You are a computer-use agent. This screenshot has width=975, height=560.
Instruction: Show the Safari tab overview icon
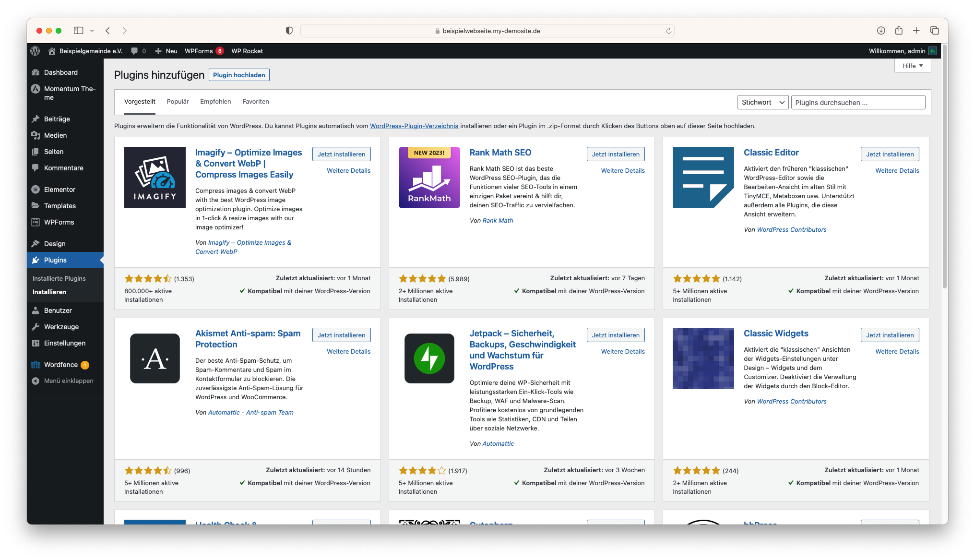pyautogui.click(x=935, y=31)
